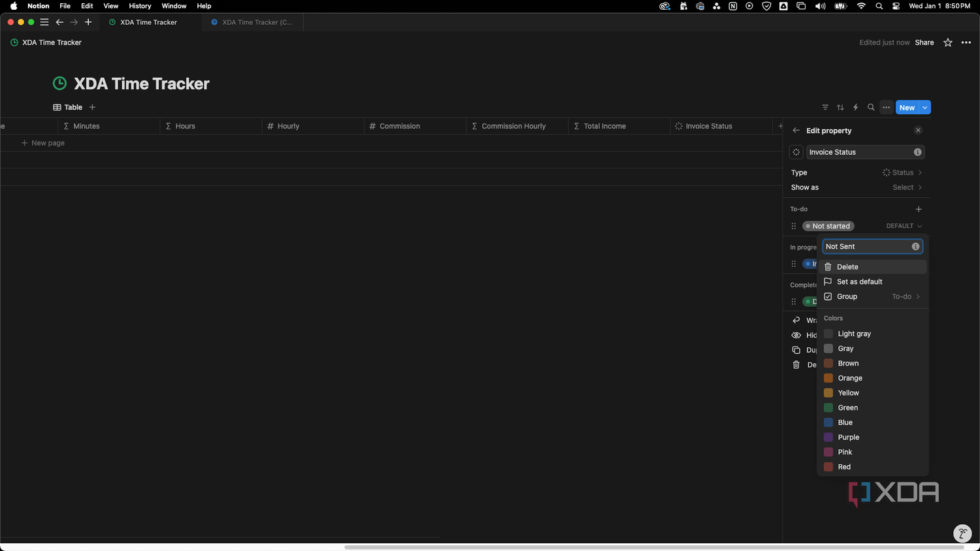980x551 pixels.
Task: Click the info icon in the Not Sent field
Action: tap(915, 247)
